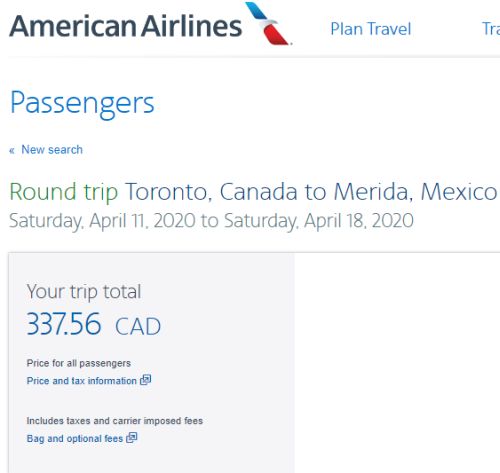The image size is (500, 473).
Task: Click the American Airlines wordmark
Action: tap(125, 26)
